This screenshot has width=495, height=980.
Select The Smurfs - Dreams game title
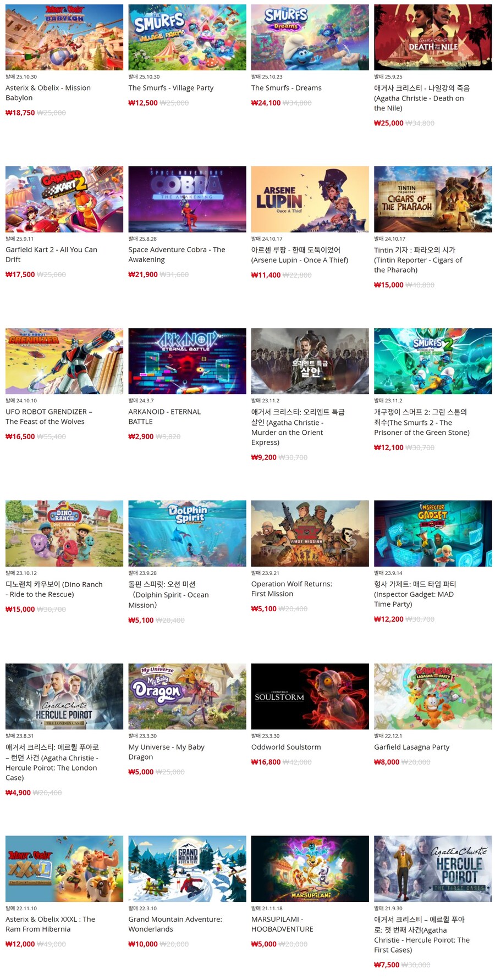[286, 88]
